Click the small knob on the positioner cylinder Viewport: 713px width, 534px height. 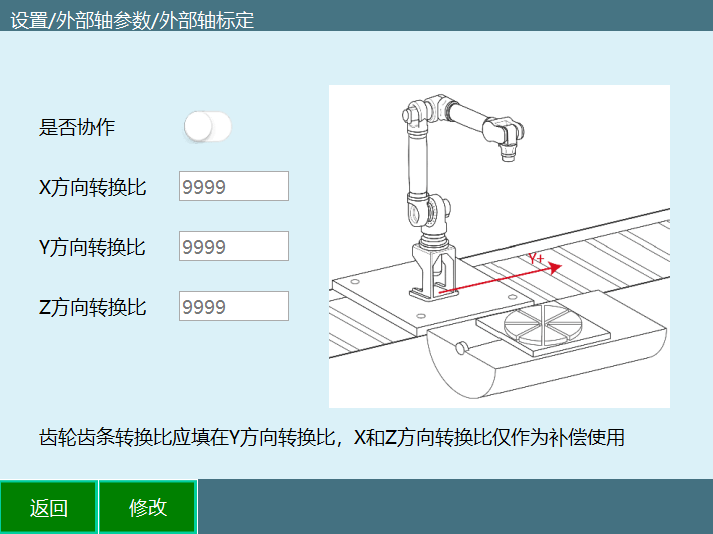pos(461,348)
